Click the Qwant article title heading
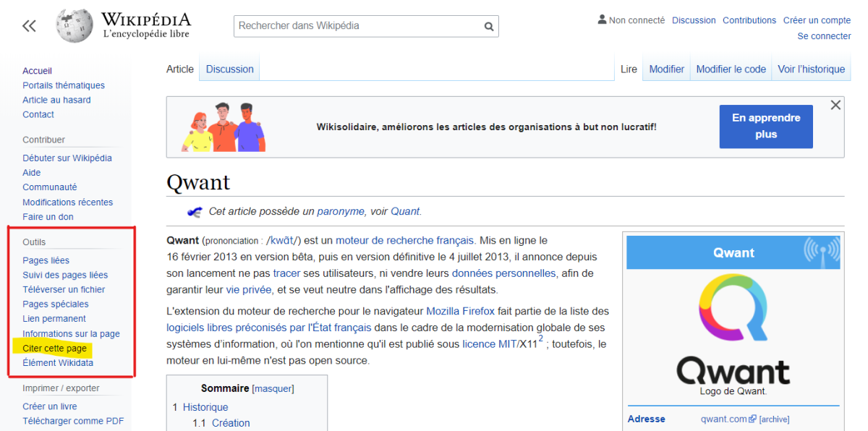Image resolution: width=868 pixels, height=431 pixels. [x=198, y=182]
